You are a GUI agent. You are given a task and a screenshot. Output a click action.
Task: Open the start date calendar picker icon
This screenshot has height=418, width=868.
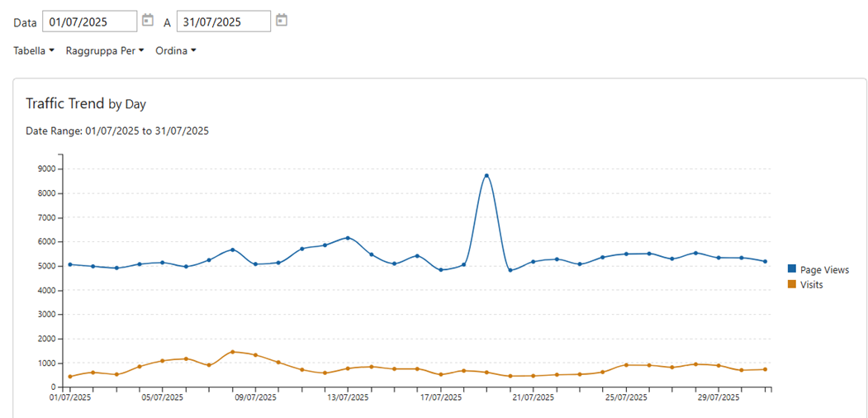tap(148, 21)
